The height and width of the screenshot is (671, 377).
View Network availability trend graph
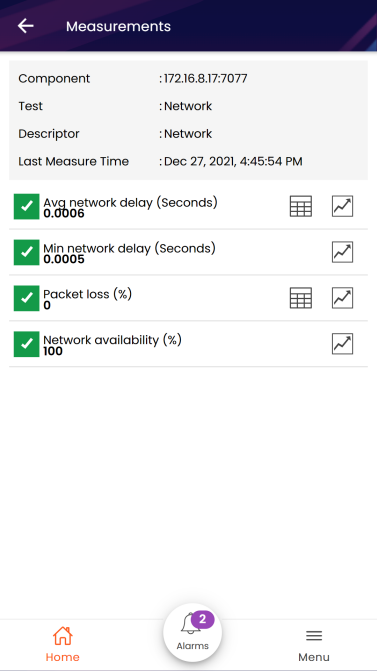[x=342, y=344]
